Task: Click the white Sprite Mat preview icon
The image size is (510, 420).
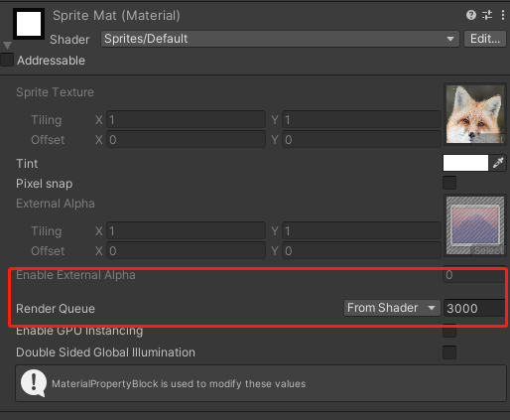Action: tap(29, 24)
